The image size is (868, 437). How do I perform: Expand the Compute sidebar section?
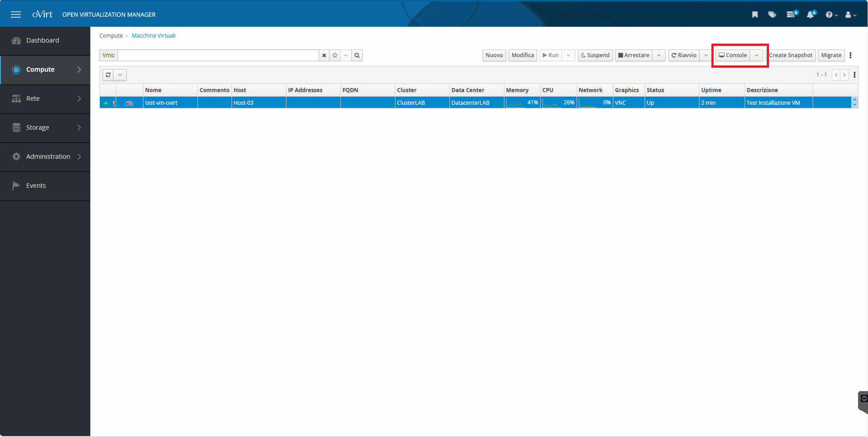tap(45, 70)
